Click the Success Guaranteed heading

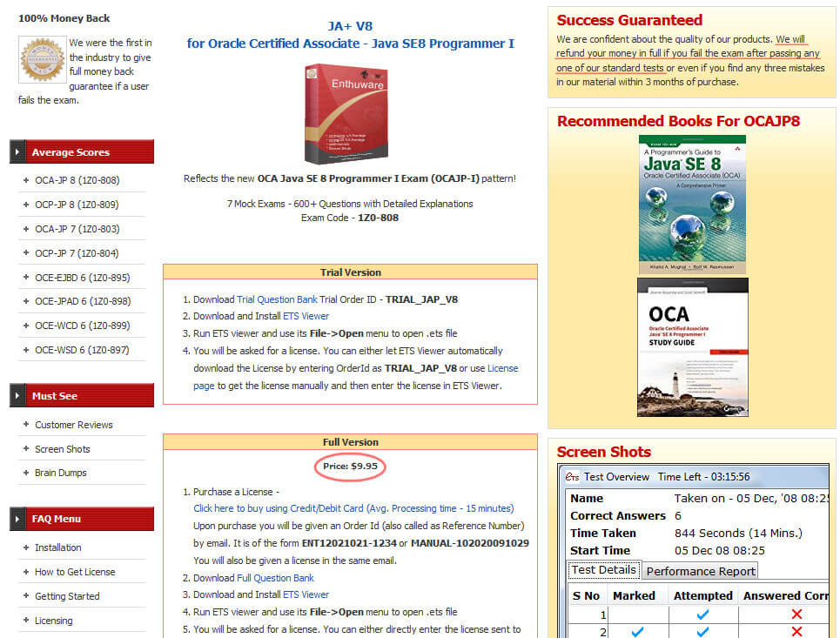[x=629, y=20]
